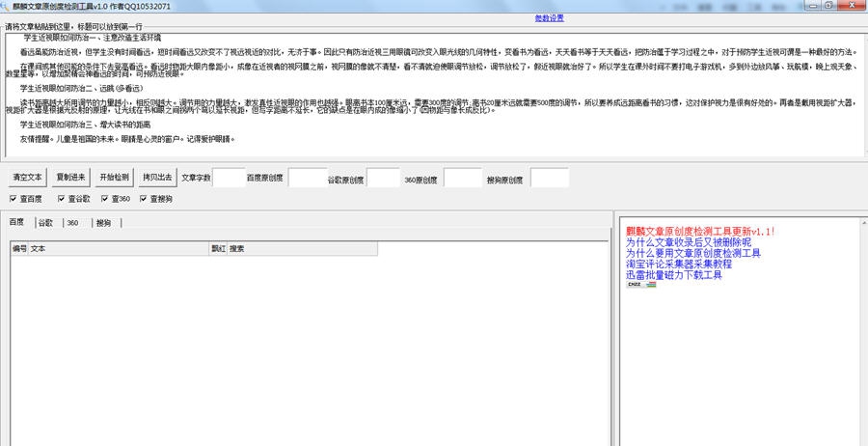
Task: Click the 拷贝出去 button
Action: coord(157,178)
